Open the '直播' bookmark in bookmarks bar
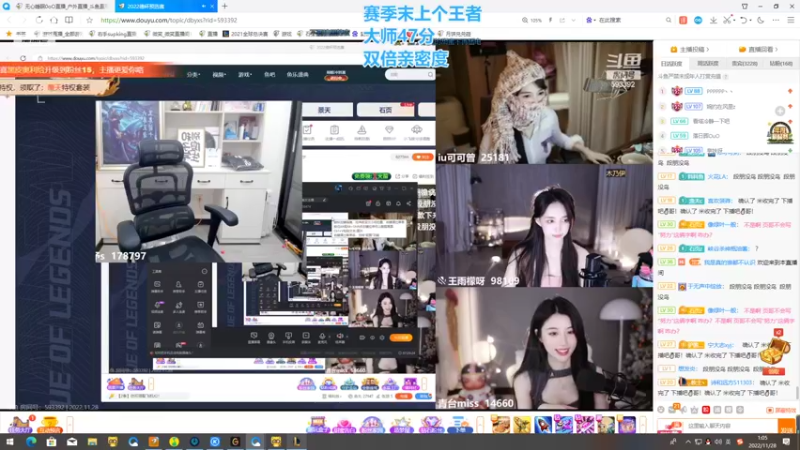 click(x=208, y=34)
